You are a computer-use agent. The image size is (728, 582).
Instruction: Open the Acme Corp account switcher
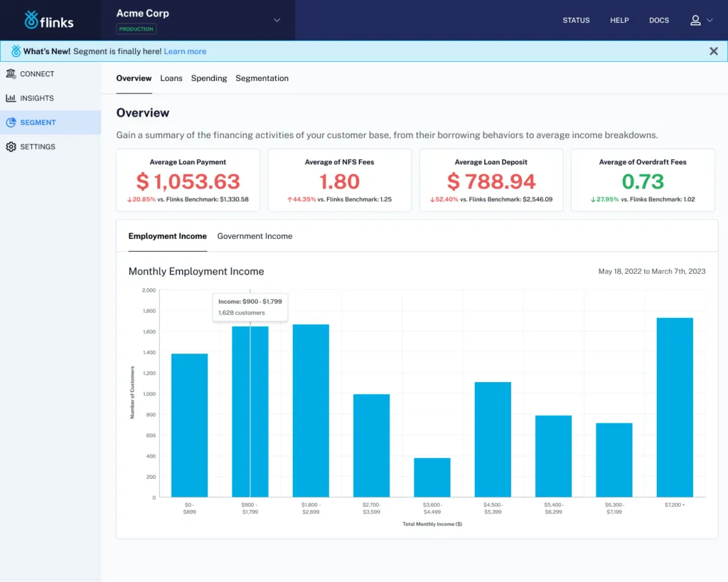(x=142, y=13)
